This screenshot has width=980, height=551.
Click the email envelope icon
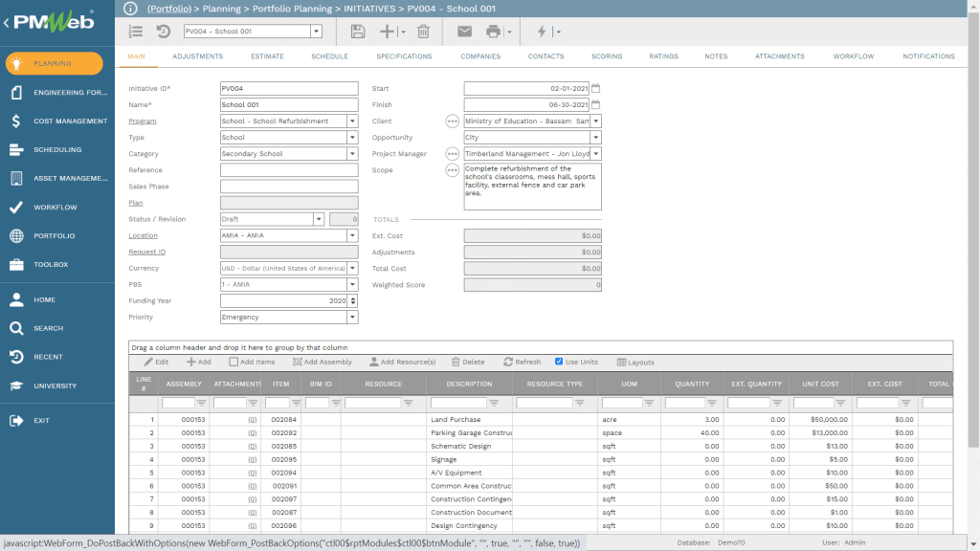pos(464,32)
